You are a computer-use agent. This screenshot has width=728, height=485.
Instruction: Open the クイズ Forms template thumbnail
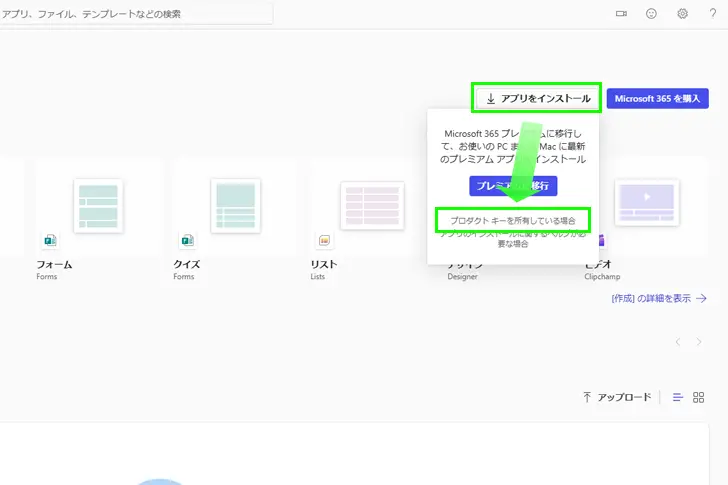click(x=235, y=206)
